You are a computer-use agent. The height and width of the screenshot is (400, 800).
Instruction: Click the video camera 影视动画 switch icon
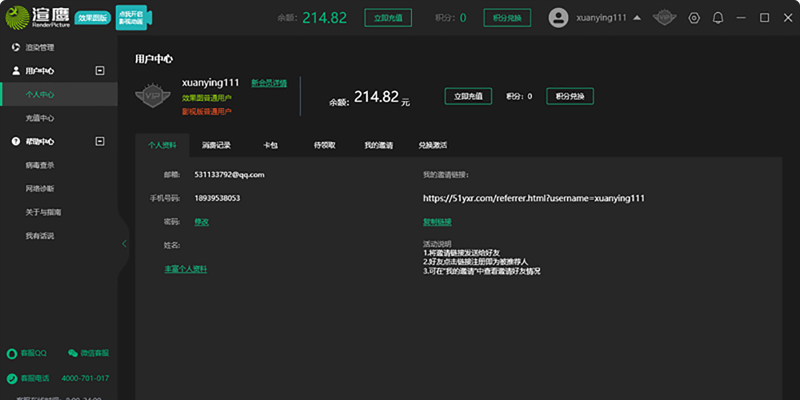coord(129,18)
